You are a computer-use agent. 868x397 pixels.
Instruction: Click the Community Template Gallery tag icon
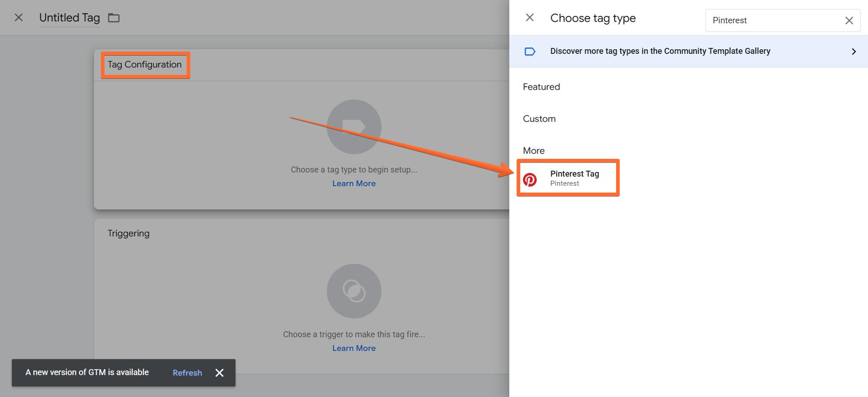530,52
